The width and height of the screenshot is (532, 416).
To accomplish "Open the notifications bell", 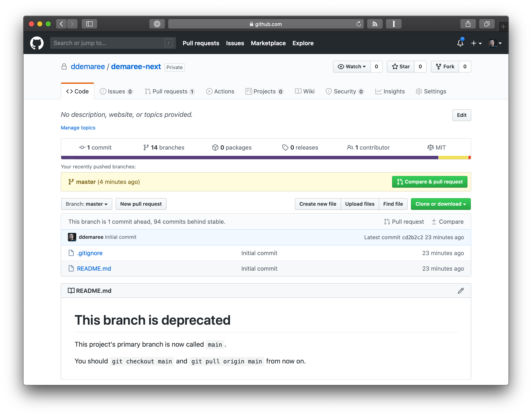I will 460,43.
